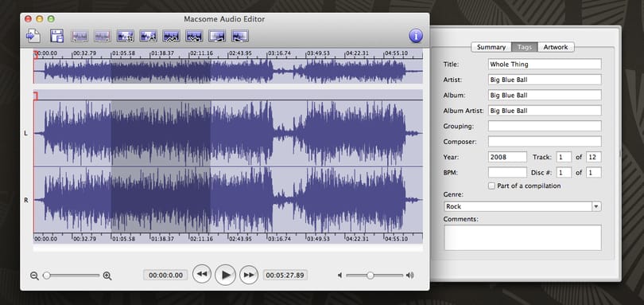Click the fast-forward button
The width and height of the screenshot is (644, 305).
pos(249,275)
